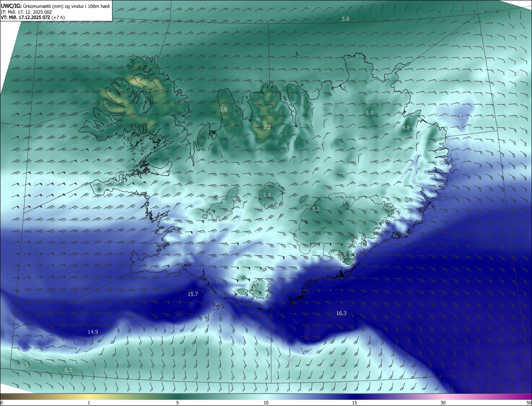Click the 5.0 value beside the 4.8 label

point(369,113)
